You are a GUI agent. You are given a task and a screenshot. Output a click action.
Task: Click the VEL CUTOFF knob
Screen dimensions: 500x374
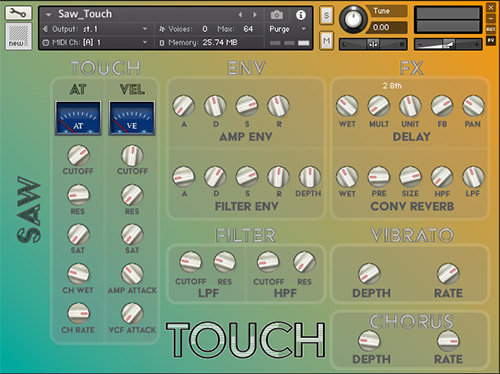(132, 155)
